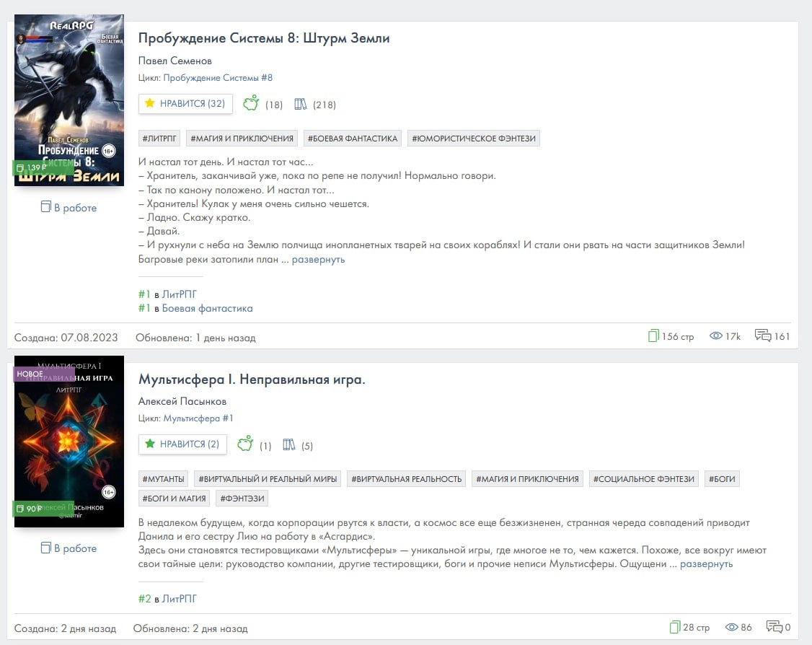Select tag #ФЭНТЭЗИ
This screenshot has width=812, height=645.
242,499
